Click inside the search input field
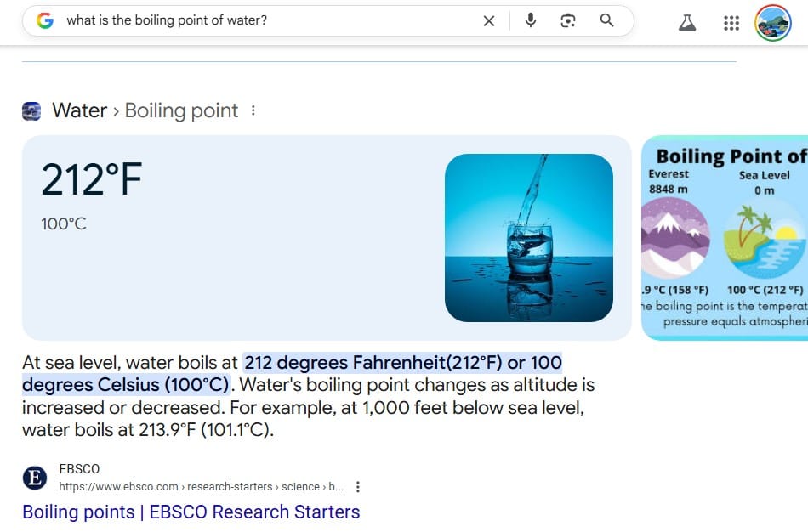Image resolution: width=808 pixels, height=532 pixels. pos(255,20)
